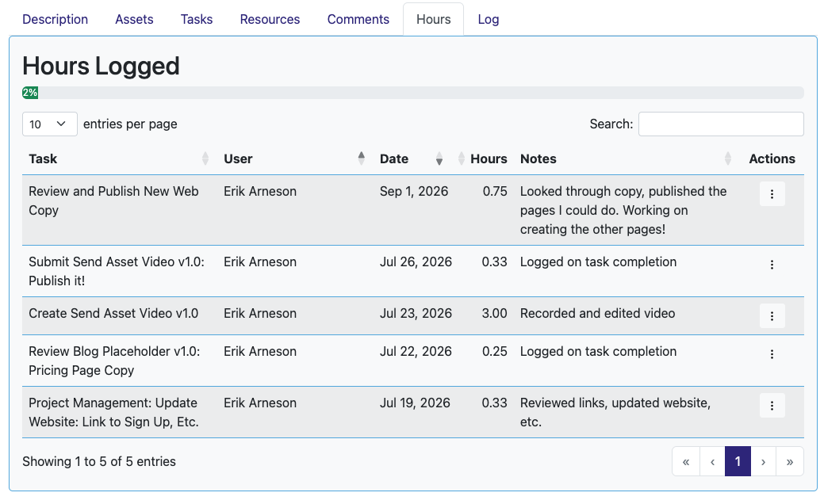Switch to the Description tab
This screenshot has width=824, height=504.
(x=56, y=20)
